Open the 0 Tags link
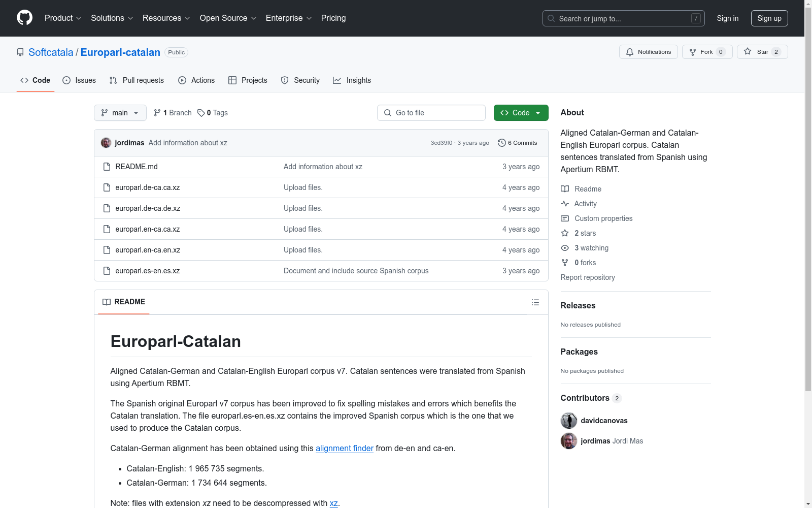The width and height of the screenshot is (812, 508). point(213,113)
